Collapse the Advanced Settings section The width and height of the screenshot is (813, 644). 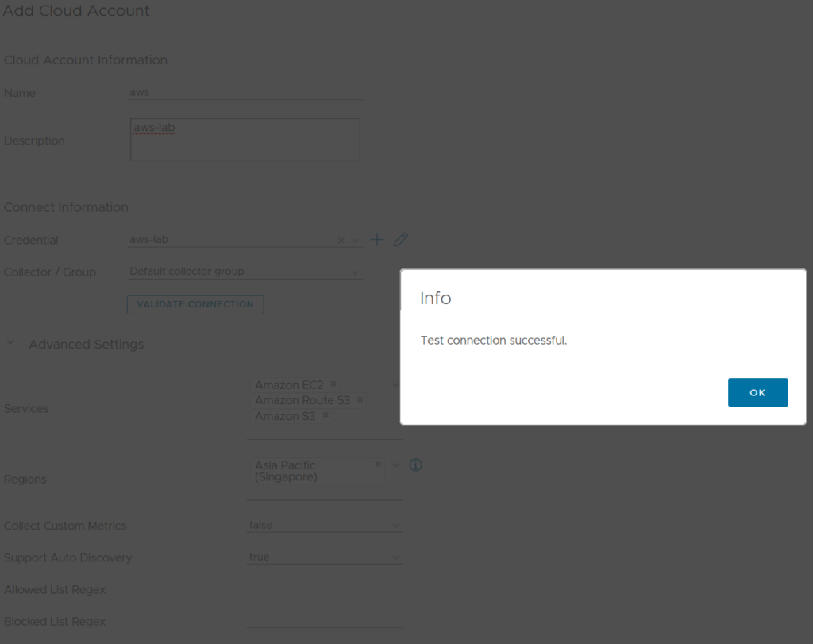tap(10, 344)
